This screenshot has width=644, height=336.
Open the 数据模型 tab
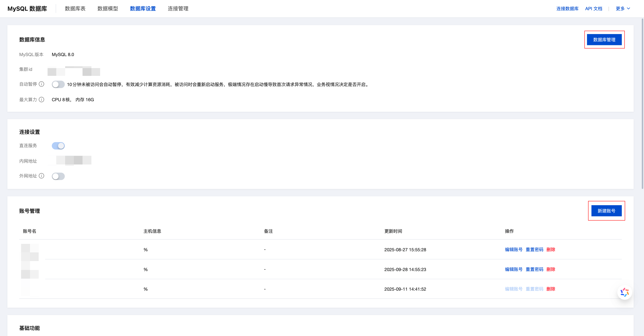[108, 9]
